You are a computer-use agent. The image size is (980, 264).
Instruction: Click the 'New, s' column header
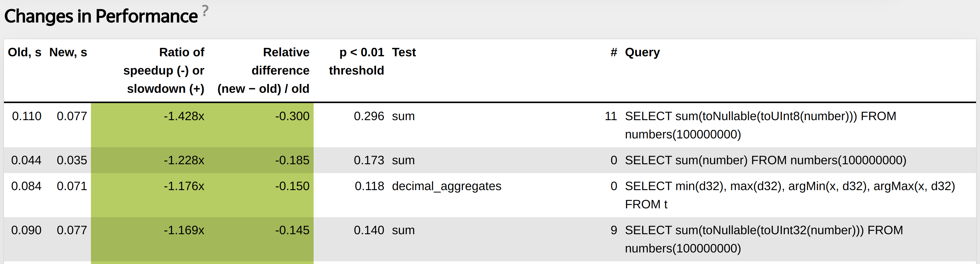point(68,53)
